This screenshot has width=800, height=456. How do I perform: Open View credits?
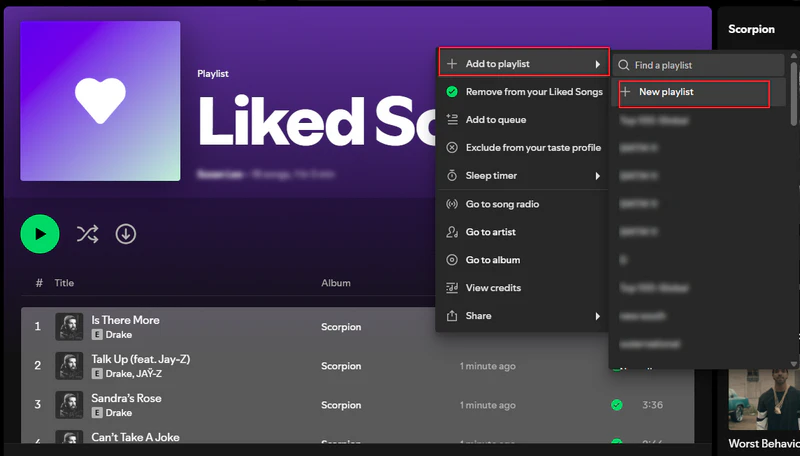click(523, 288)
